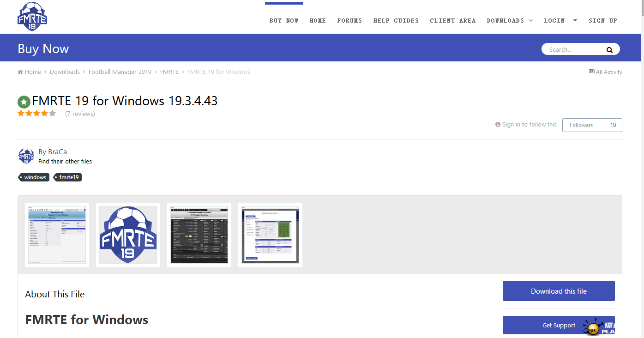This screenshot has width=644, height=338.
Task: Select the windows tag
Action: [34, 177]
